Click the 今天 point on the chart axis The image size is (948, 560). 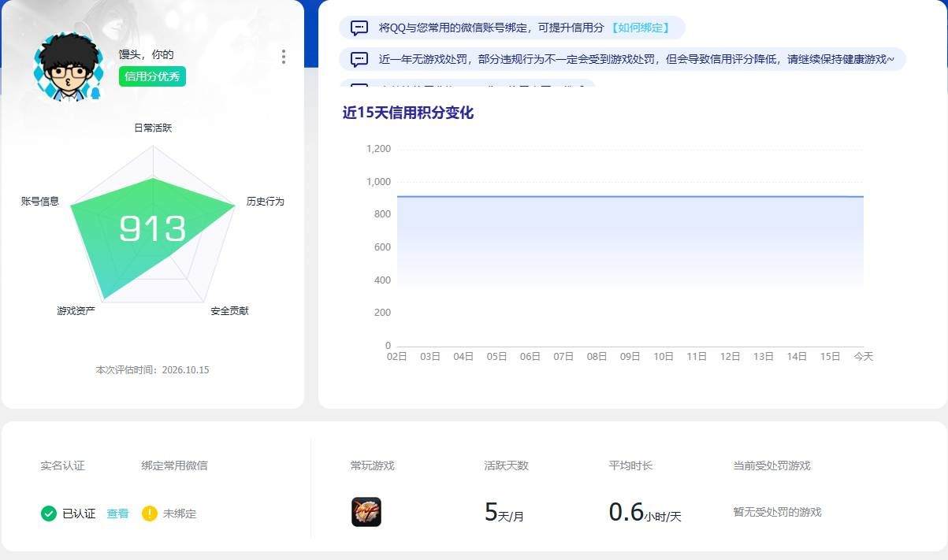pos(864,357)
